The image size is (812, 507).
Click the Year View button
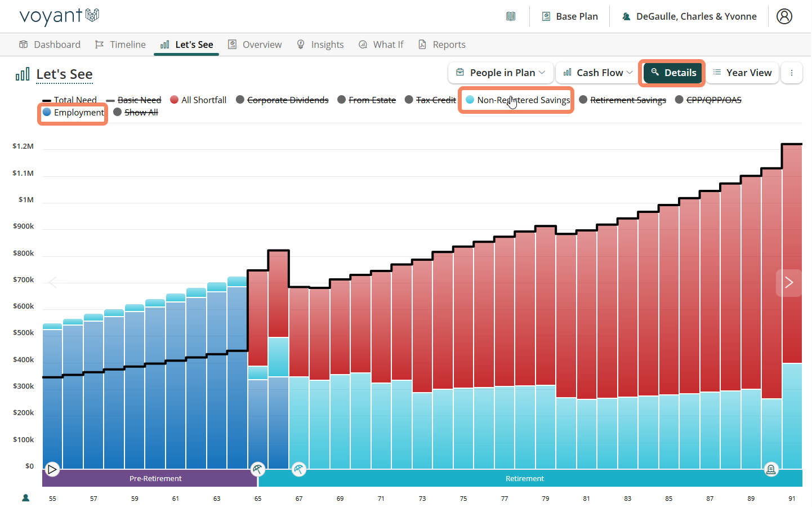point(742,73)
